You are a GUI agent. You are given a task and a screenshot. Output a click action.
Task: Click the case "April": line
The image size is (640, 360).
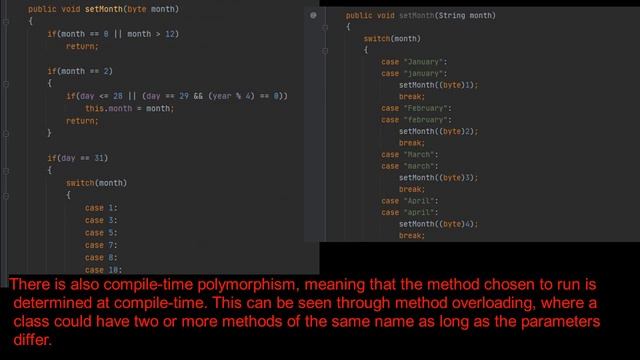click(x=410, y=201)
